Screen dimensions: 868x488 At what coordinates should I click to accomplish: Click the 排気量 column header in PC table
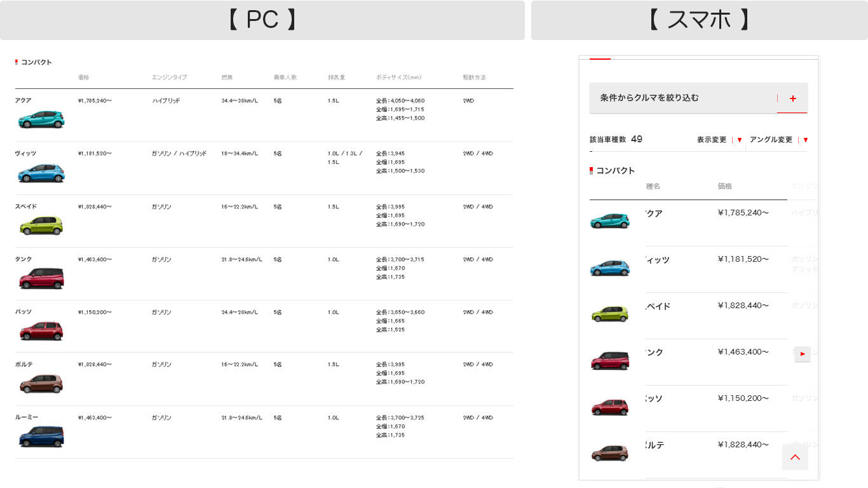[x=336, y=78]
